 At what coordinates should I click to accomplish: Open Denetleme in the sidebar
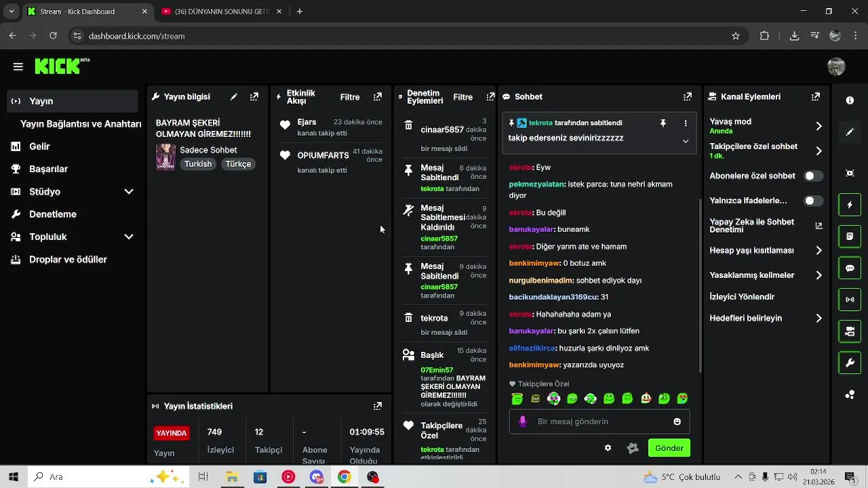pyautogui.click(x=52, y=214)
